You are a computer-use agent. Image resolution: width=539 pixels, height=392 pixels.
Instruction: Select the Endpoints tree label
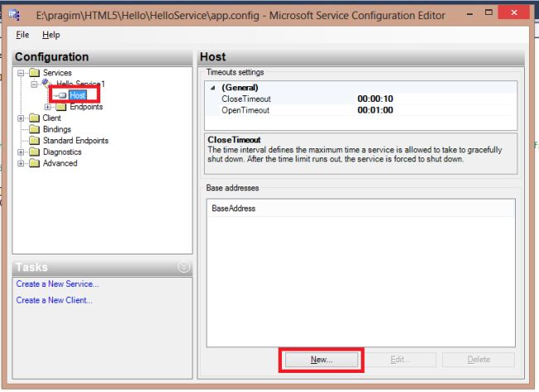coord(86,107)
